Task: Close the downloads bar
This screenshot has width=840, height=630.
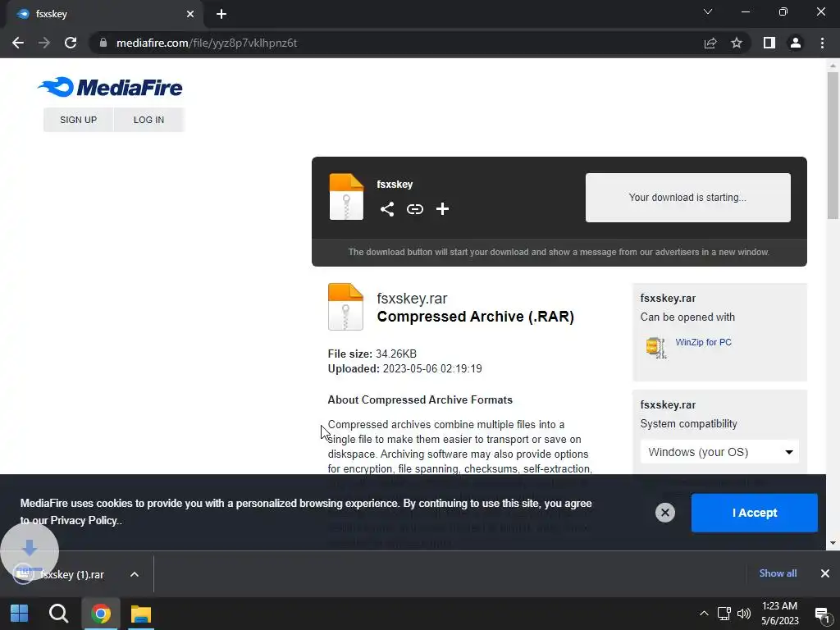Action: click(825, 573)
